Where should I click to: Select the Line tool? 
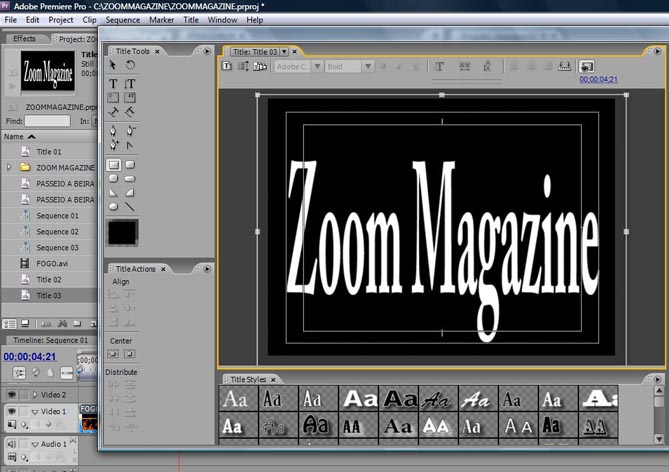[130, 206]
